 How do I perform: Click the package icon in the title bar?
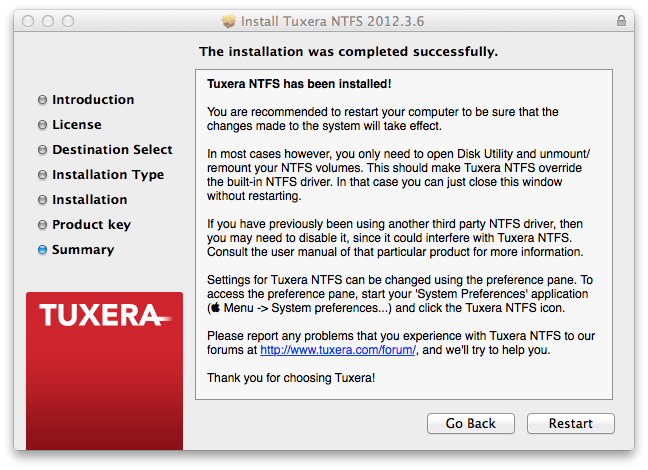(229, 20)
